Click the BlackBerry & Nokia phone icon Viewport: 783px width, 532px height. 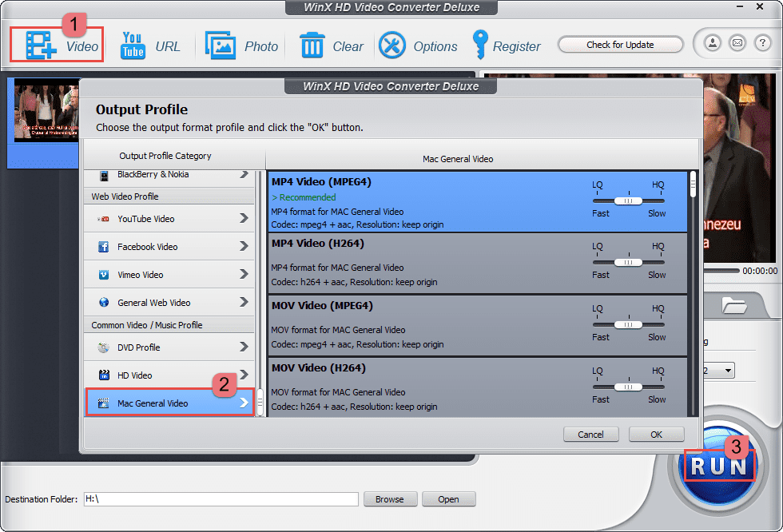[104, 175]
